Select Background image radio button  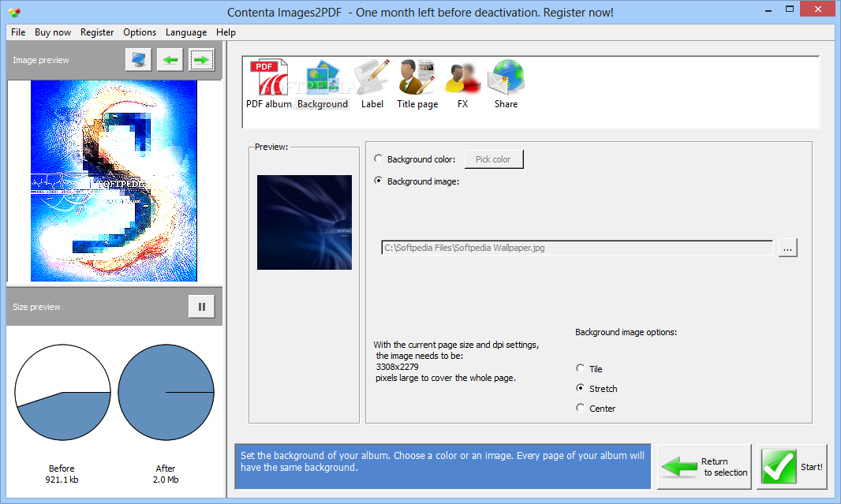(x=379, y=181)
